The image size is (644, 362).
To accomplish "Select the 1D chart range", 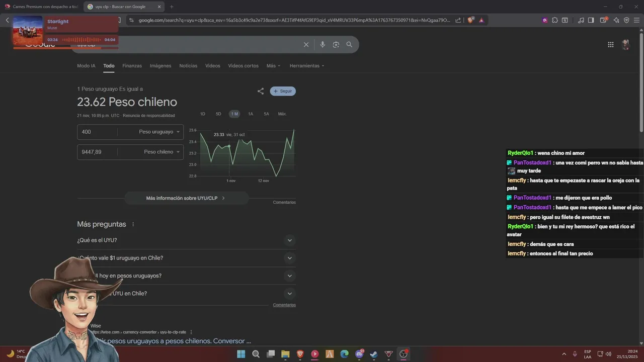I will click(203, 114).
